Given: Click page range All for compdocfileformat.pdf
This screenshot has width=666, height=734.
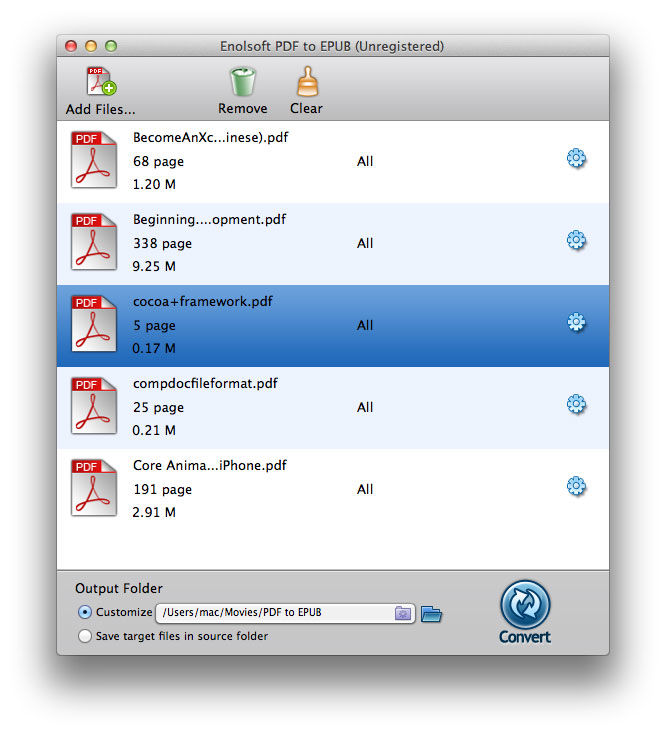Looking at the screenshot, I should (x=365, y=407).
